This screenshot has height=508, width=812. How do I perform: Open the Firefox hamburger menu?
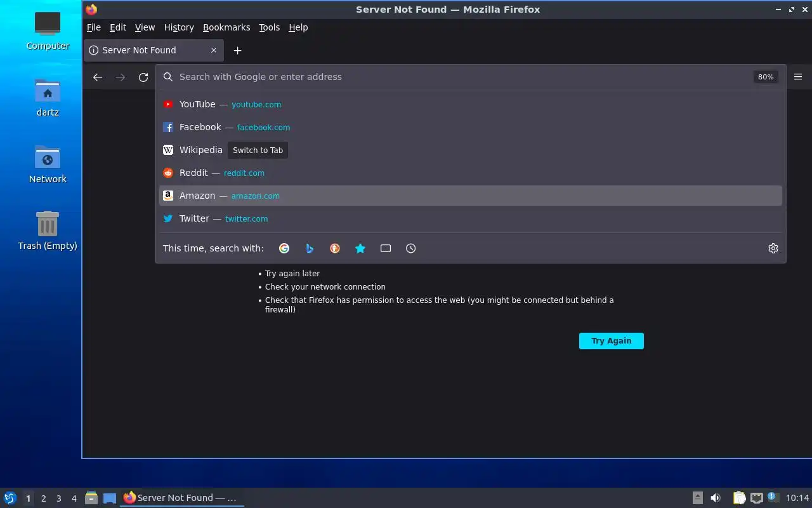tap(798, 77)
